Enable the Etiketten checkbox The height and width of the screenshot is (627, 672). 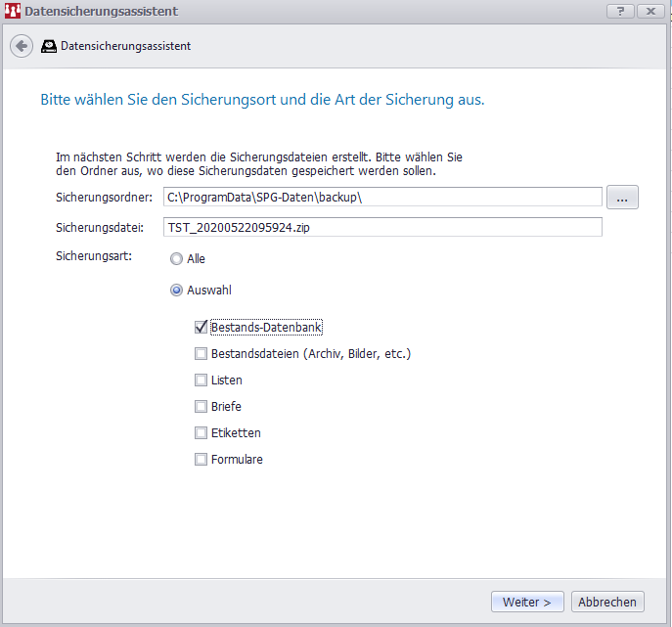(x=202, y=432)
